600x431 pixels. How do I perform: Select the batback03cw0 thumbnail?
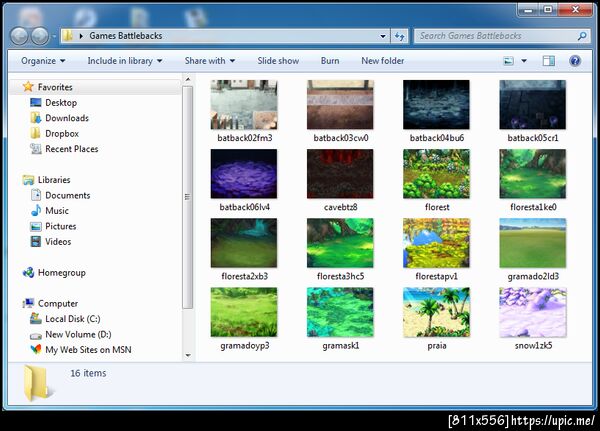(x=340, y=104)
